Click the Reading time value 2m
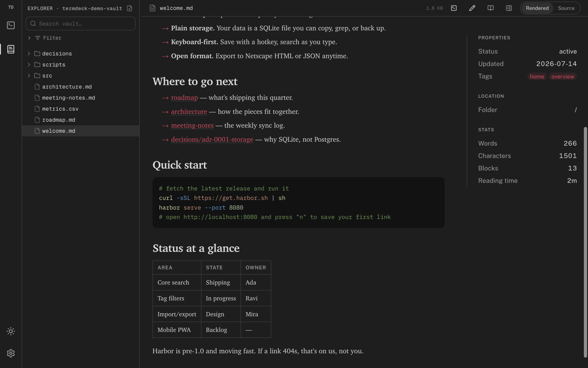 point(572,181)
